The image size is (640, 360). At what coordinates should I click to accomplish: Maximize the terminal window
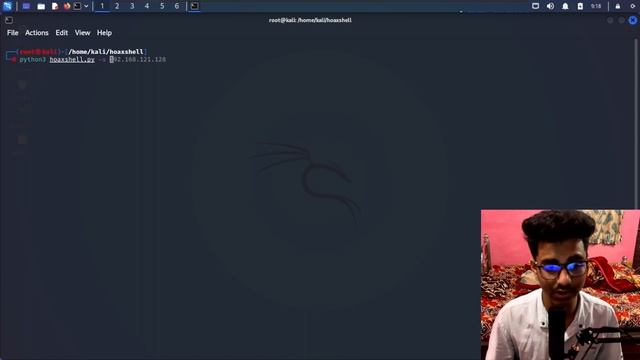tap(621, 20)
